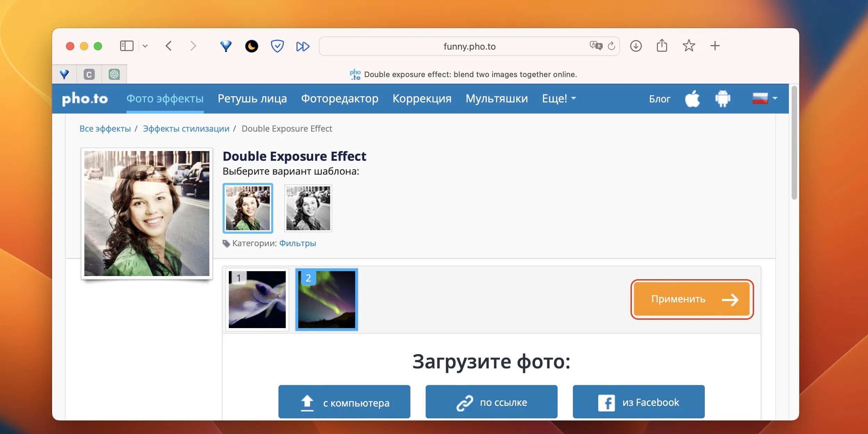The image size is (868, 434).
Task: Click the Share icon in toolbar
Action: tap(662, 45)
